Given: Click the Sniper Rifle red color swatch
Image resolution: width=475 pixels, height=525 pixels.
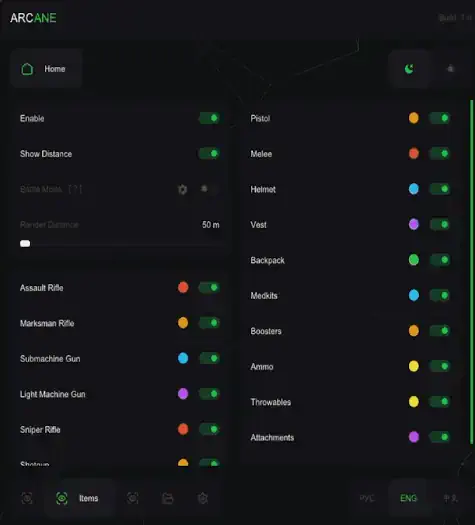Looking at the screenshot, I should [183, 429].
